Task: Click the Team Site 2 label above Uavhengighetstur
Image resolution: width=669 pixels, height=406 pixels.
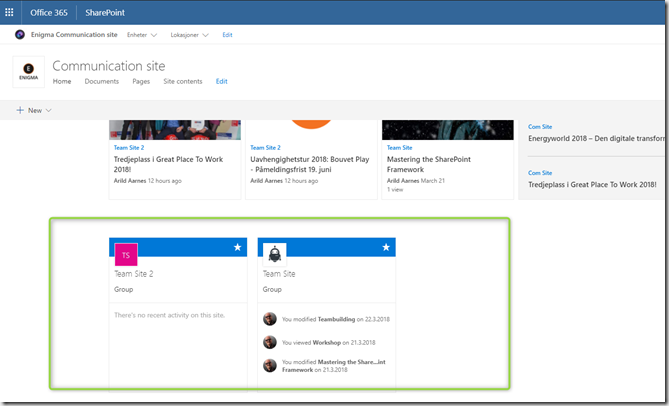Action: (x=265, y=148)
